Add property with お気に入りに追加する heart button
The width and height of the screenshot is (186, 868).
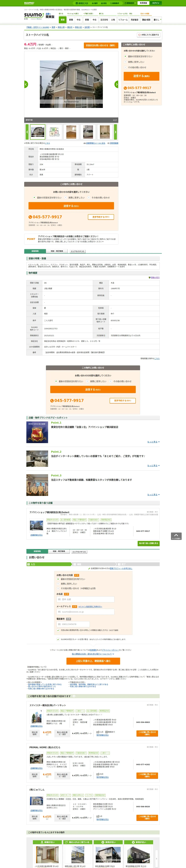click(148, 35)
